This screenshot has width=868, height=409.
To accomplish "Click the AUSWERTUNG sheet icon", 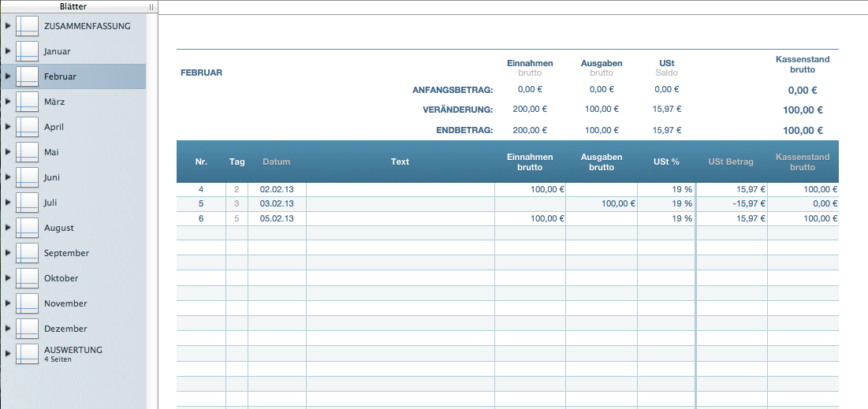I will tap(27, 354).
